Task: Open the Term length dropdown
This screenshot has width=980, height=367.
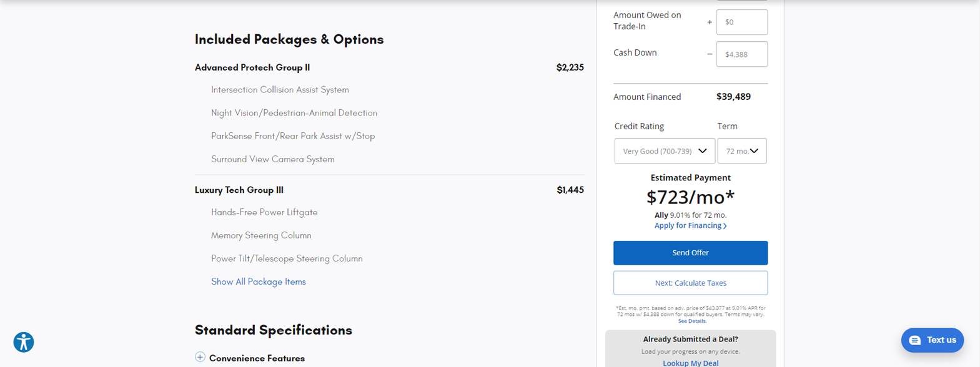Action: [x=741, y=151]
